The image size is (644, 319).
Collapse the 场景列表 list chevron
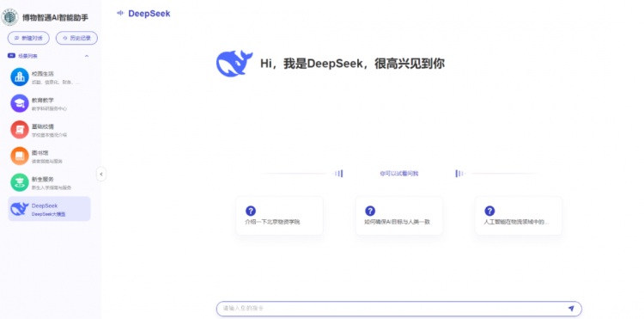tap(87, 56)
